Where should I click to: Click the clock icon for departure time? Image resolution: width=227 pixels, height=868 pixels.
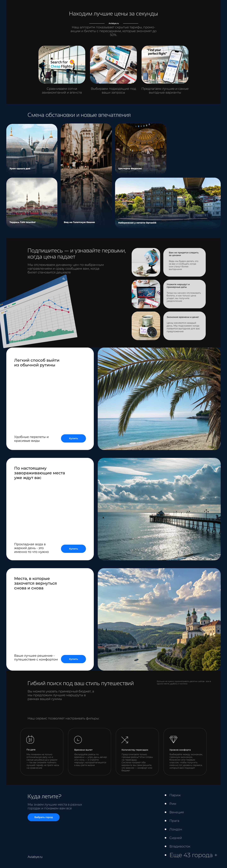pos(78,739)
